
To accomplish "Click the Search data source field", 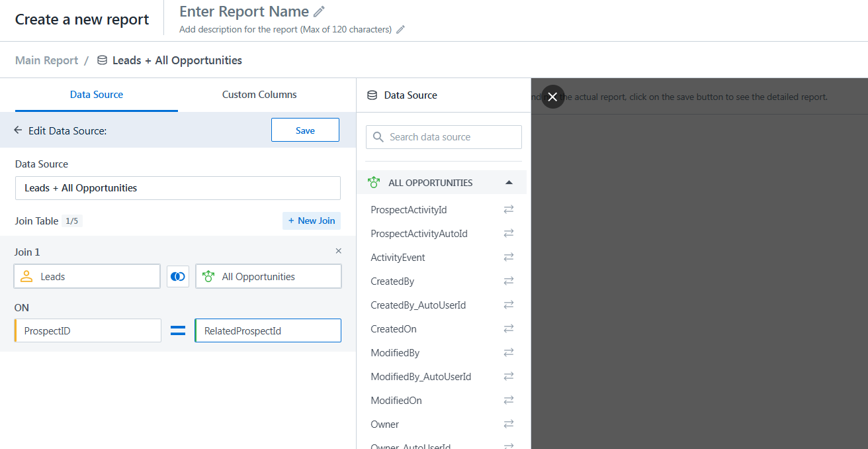I will tap(444, 137).
